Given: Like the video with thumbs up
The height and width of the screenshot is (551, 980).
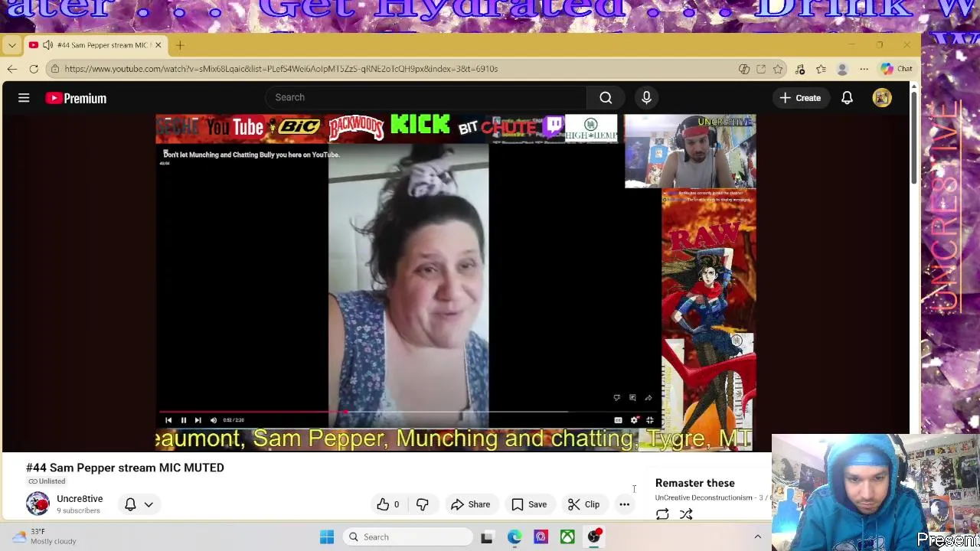Looking at the screenshot, I should (387, 504).
